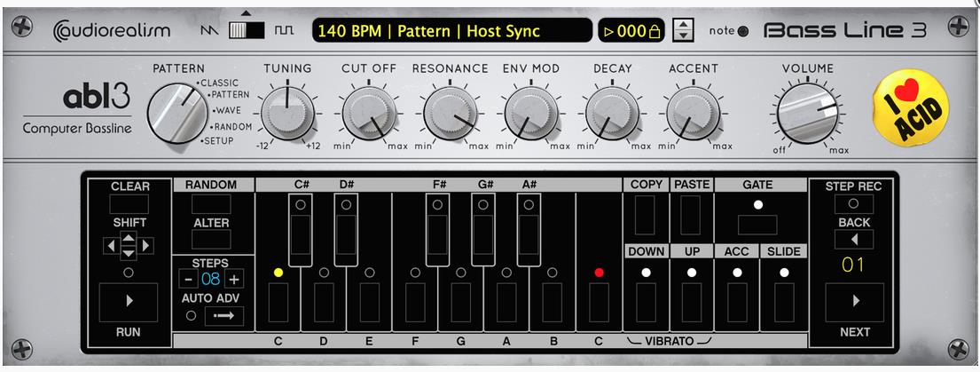Shift pattern up with the up arrow
The image size is (980, 372).
[x=128, y=238]
